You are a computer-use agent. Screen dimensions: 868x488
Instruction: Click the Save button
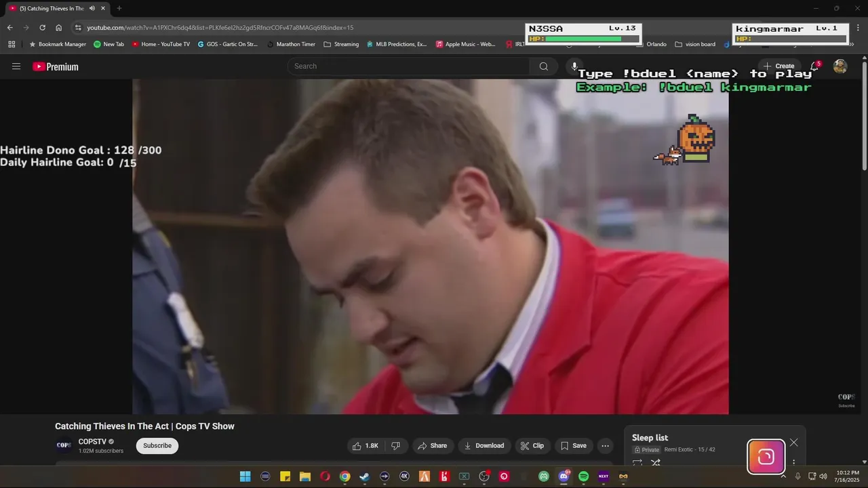574,446
